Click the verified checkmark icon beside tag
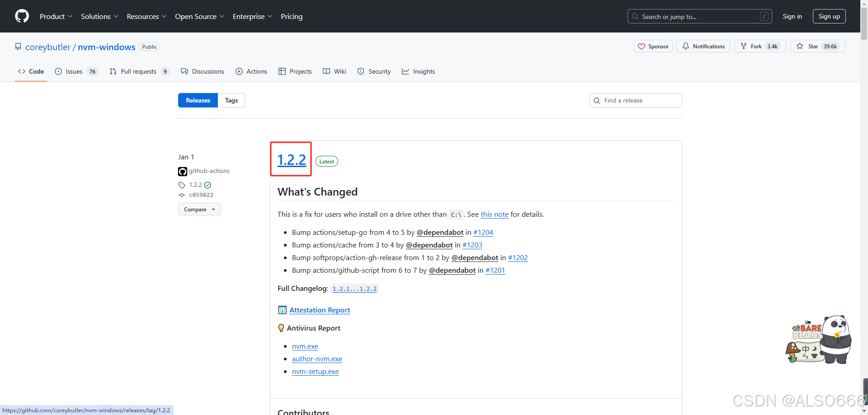This screenshot has height=415, width=868. [208, 185]
